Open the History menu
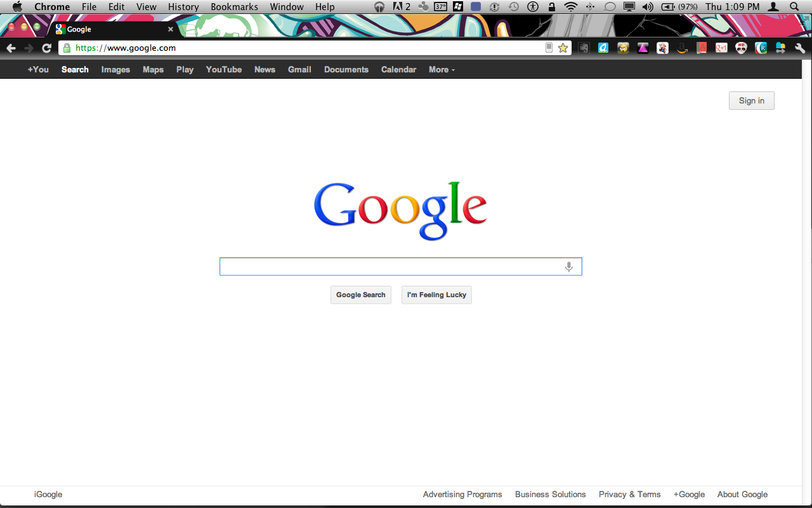 (x=183, y=7)
